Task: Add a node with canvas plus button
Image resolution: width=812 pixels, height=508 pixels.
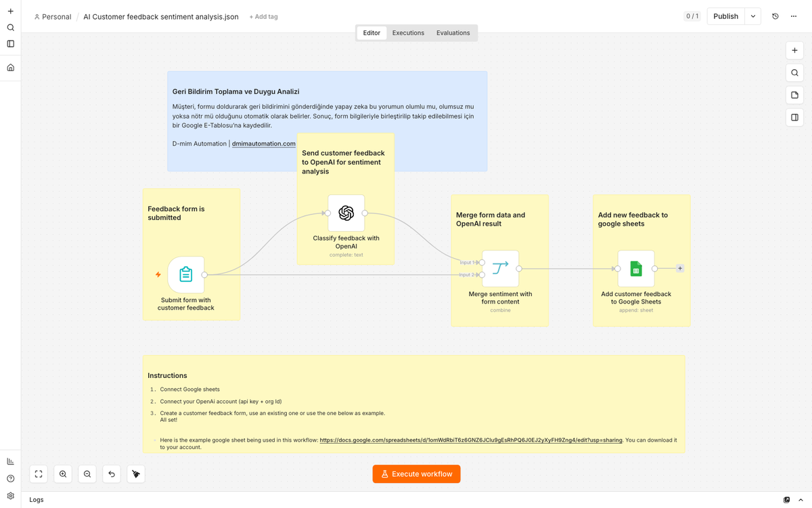Action: click(794, 50)
